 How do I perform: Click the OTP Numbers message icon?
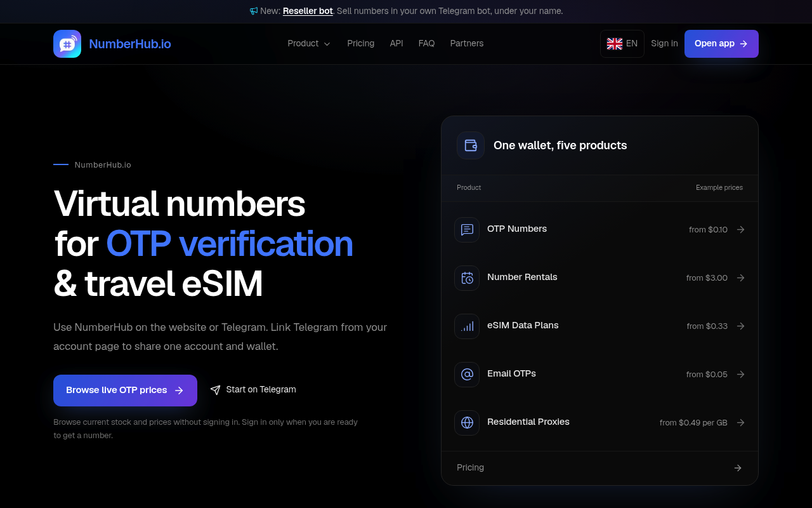[467, 230]
